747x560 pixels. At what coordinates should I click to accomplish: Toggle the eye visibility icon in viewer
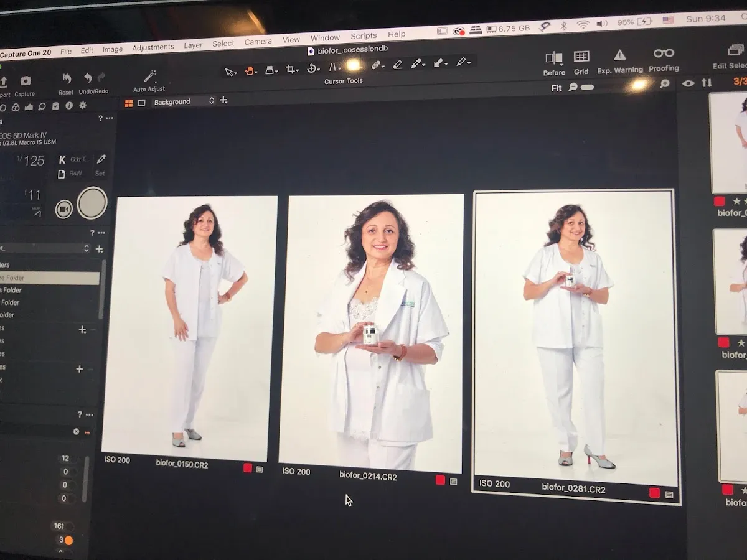pos(688,83)
